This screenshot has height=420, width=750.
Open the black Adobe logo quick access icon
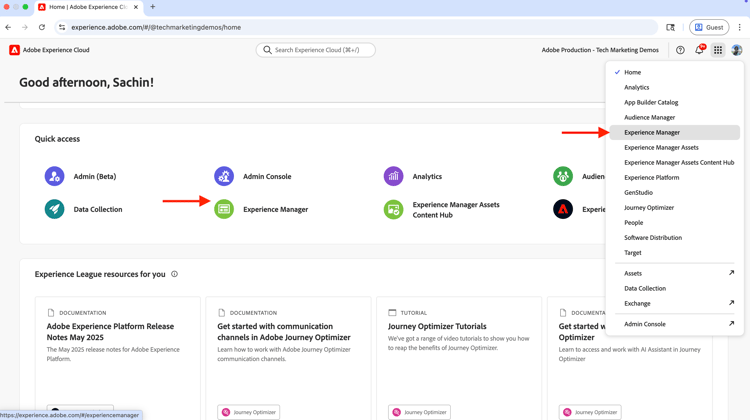point(563,209)
